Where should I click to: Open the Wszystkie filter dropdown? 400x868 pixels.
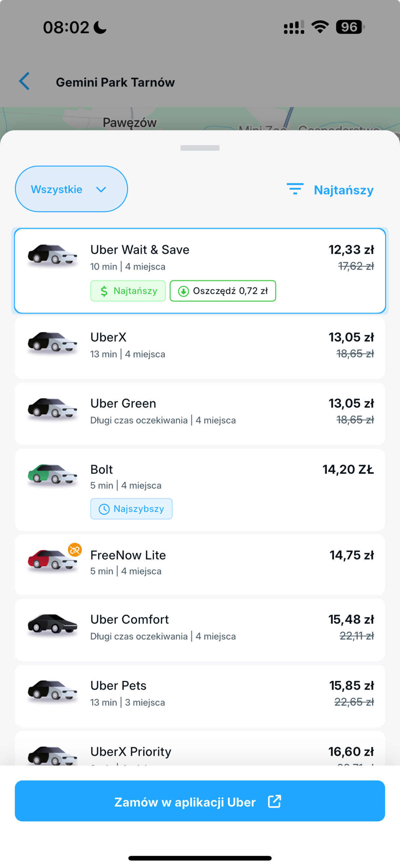click(x=71, y=189)
